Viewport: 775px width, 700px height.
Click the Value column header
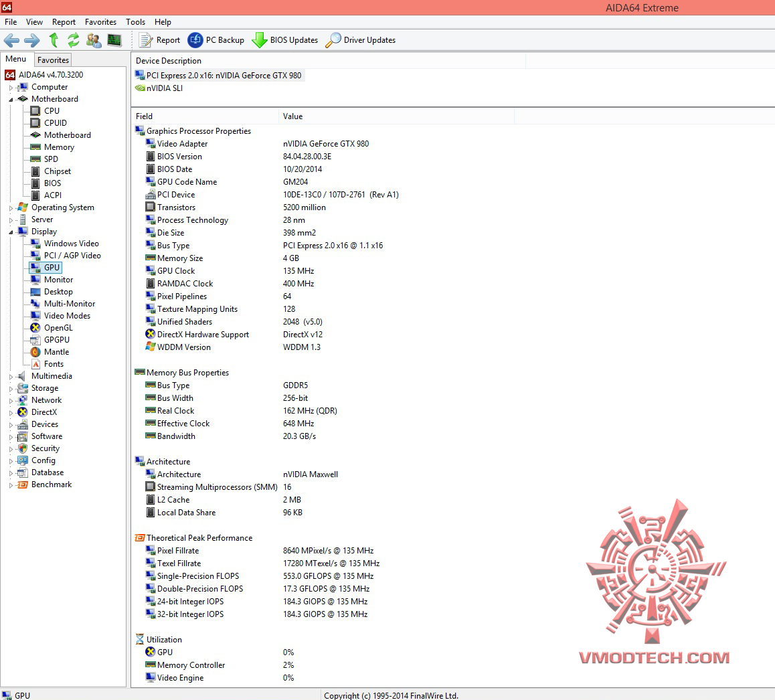[x=396, y=116]
